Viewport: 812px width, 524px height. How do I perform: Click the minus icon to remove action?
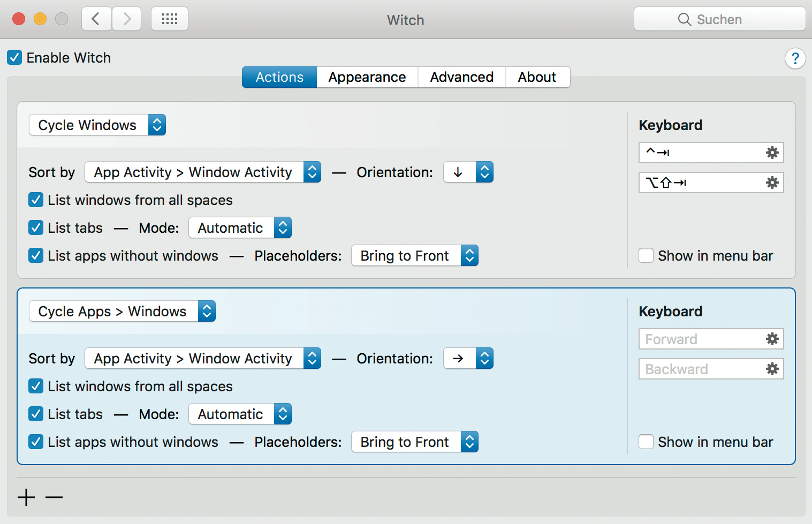(54, 497)
